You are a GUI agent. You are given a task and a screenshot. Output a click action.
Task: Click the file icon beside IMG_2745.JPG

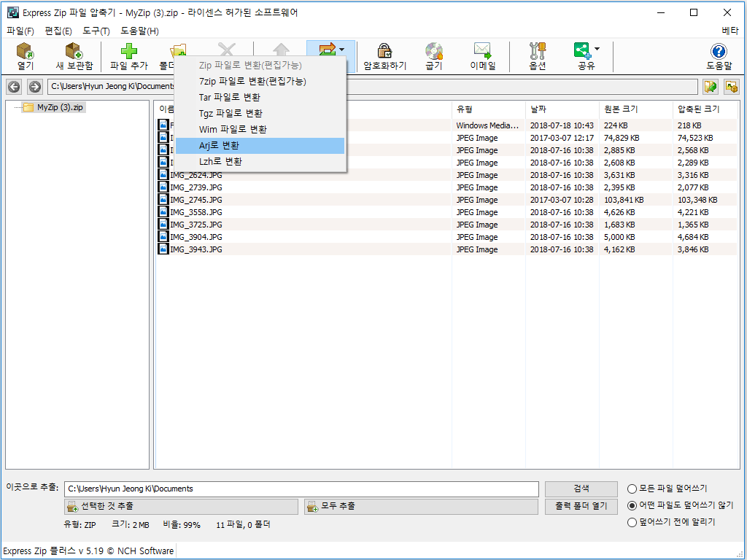(163, 199)
